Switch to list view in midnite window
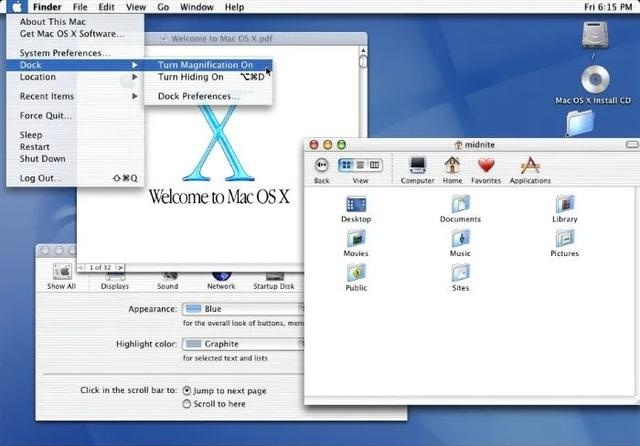Image resolution: width=640 pixels, height=446 pixels. 360,165
